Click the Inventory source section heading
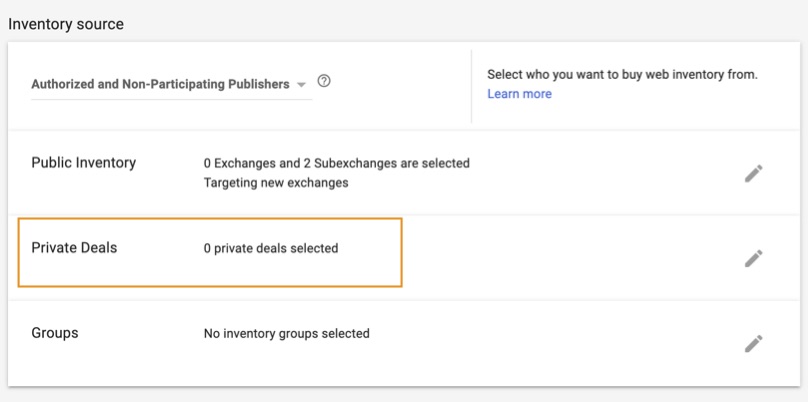Viewport: 808px width, 402px height. 66,24
